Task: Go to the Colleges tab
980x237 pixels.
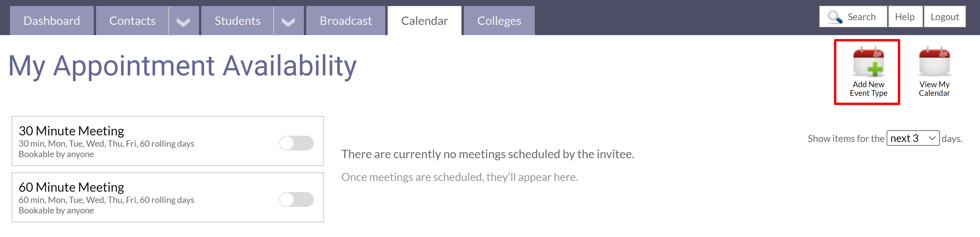Action: [499, 21]
